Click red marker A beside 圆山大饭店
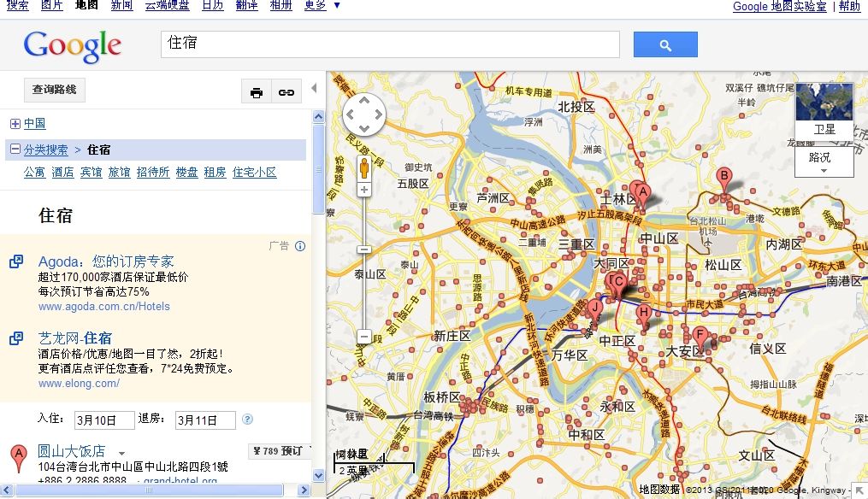 click(19, 458)
